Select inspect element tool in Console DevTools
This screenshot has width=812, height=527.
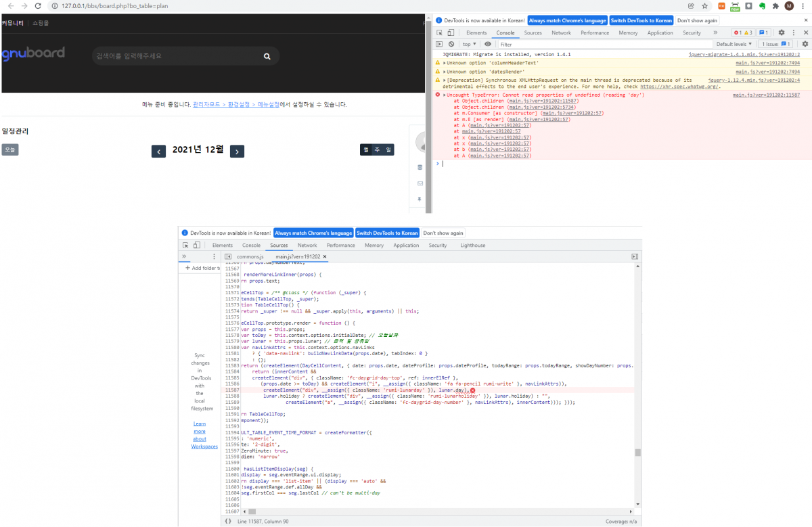tap(440, 32)
